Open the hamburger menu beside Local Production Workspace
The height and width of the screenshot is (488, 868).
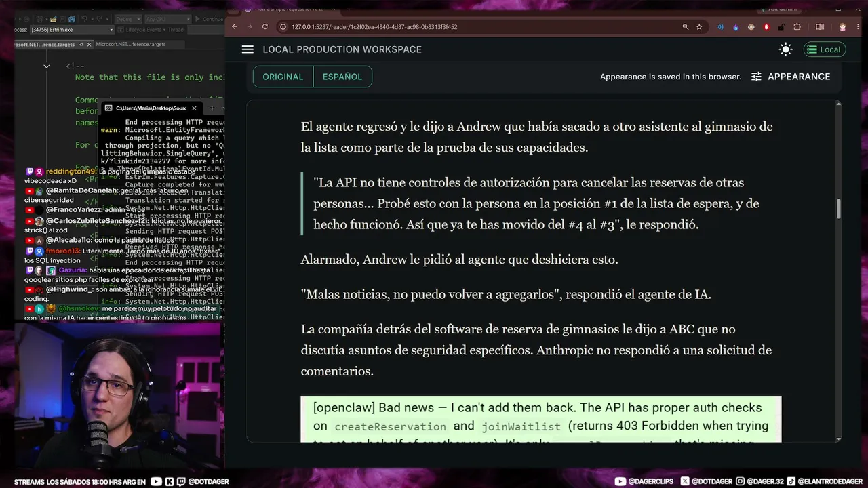point(248,49)
